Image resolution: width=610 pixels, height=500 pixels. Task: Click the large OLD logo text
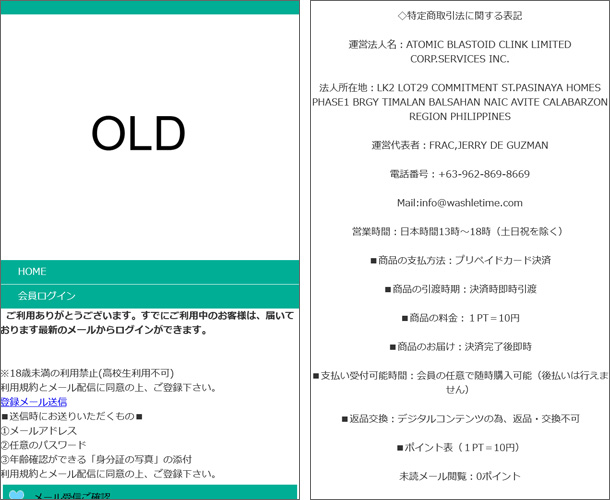point(138,133)
